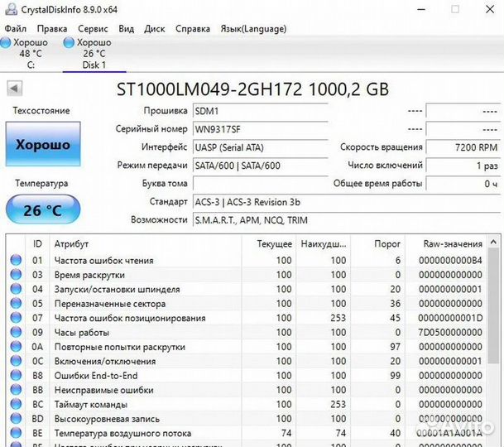Click the status orb for attribute BB
This screenshot has width=504, height=447.
coord(16,389)
